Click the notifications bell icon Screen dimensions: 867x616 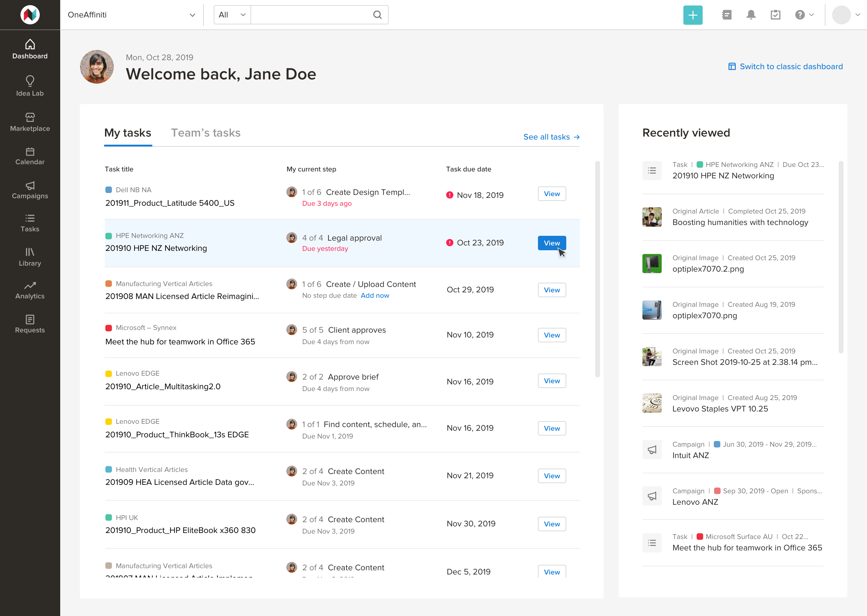tap(750, 15)
